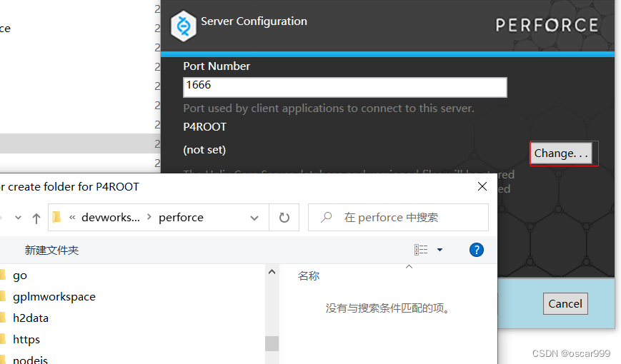Open help via blue question icon
Image resolution: width=621 pixels, height=364 pixels.
click(x=477, y=250)
